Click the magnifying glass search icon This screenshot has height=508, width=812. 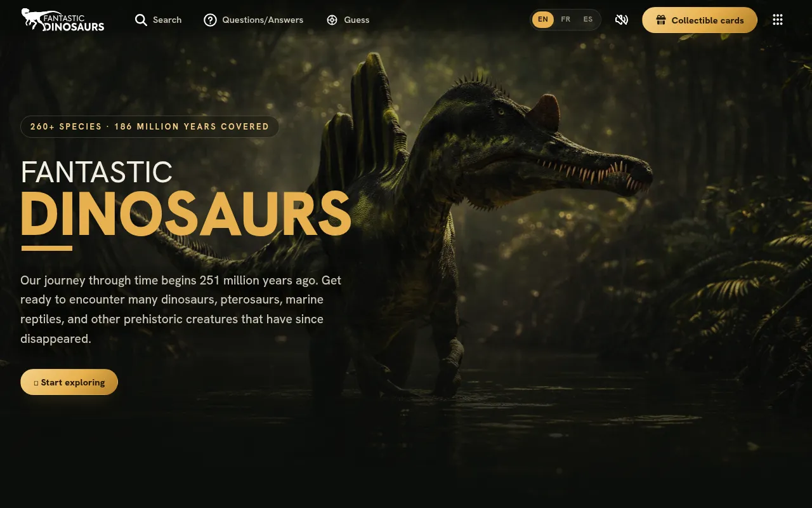pyautogui.click(x=141, y=20)
